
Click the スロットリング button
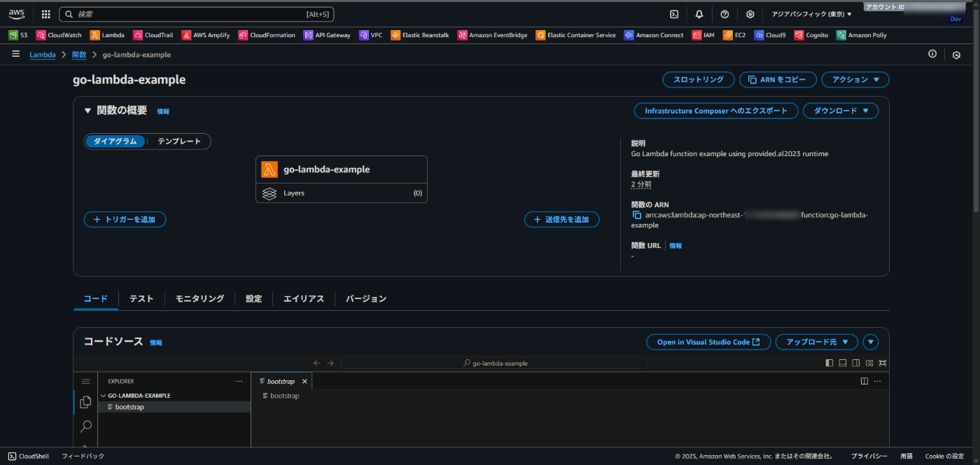[x=699, y=80]
